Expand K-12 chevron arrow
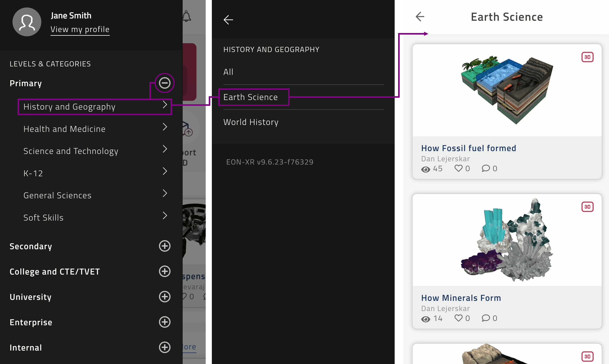The height and width of the screenshot is (364, 609). (x=165, y=171)
